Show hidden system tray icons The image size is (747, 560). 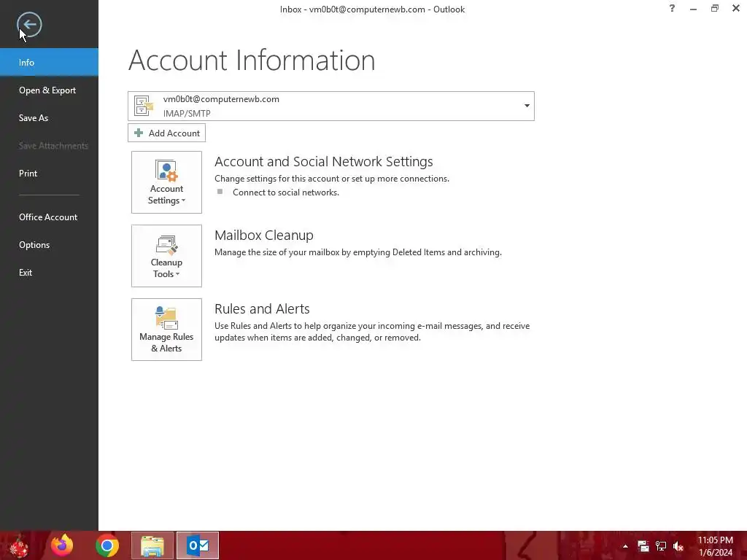click(625, 546)
